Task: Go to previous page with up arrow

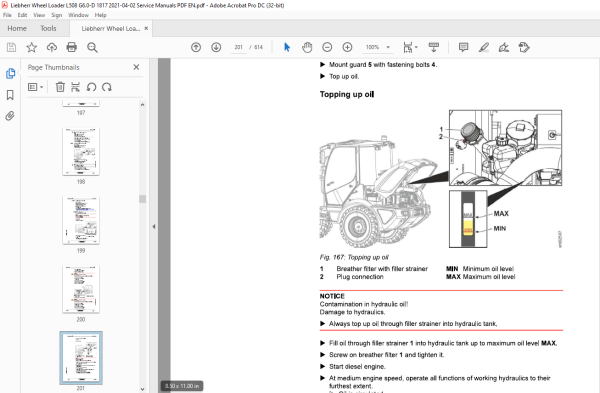Action: click(196, 47)
